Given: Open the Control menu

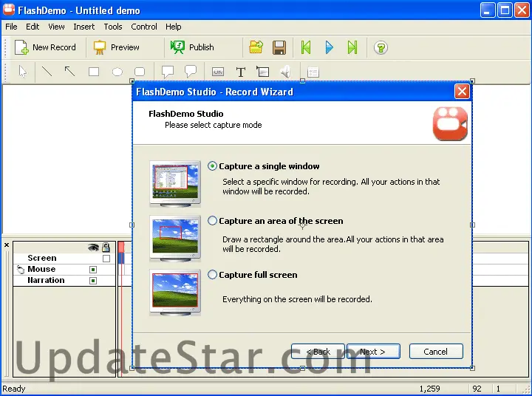Looking at the screenshot, I should coord(144,27).
